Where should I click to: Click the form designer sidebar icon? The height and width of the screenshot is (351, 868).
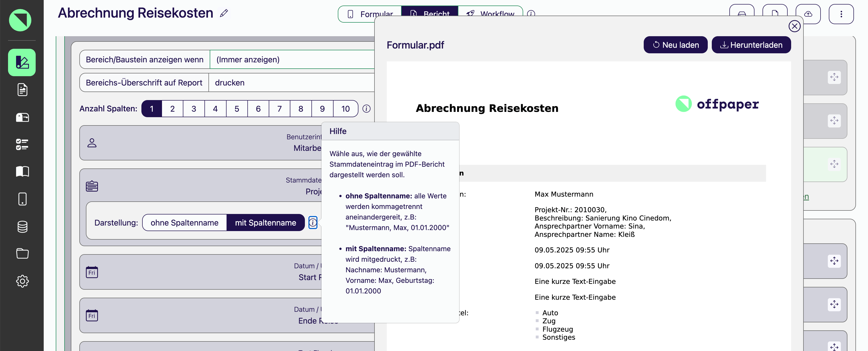[x=22, y=62]
